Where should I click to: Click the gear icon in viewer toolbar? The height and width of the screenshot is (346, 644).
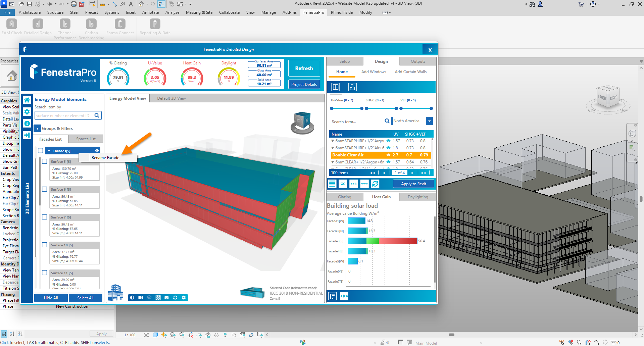click(x=184, y=298)
